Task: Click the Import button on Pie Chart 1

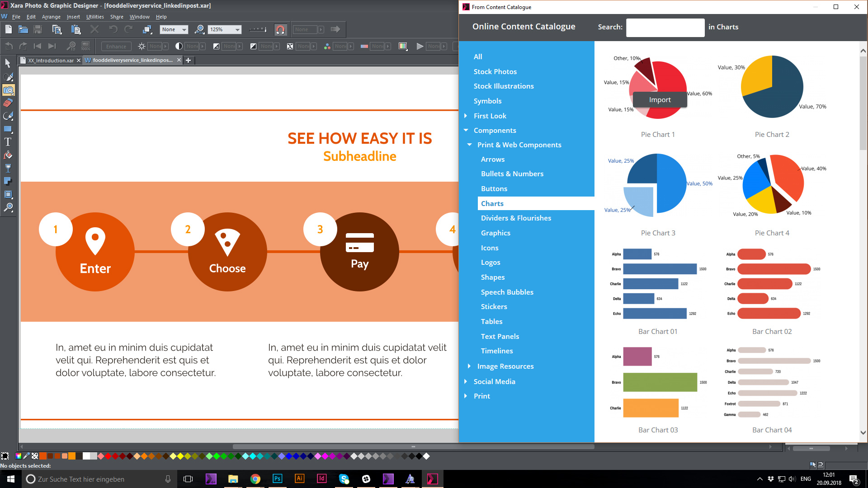Action: click(660, 99)
